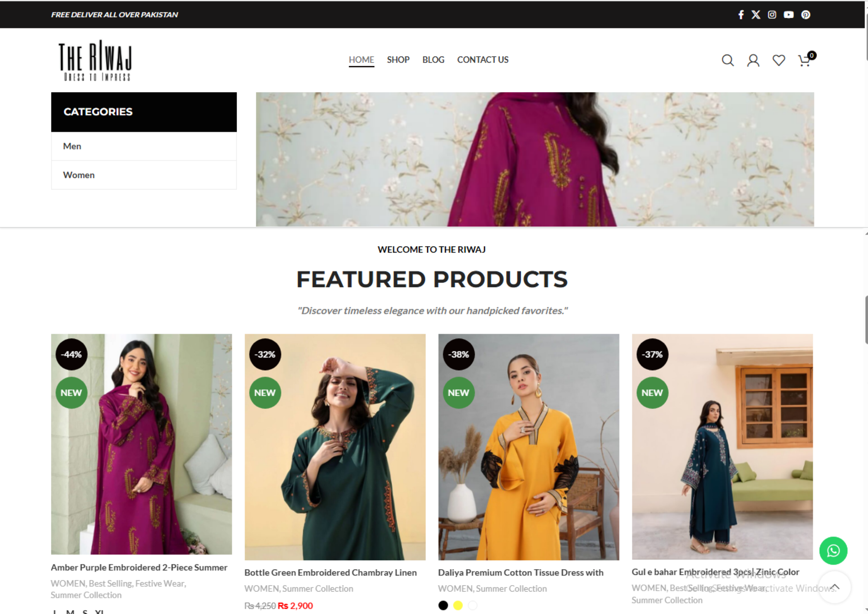The image size is (868, 614).
Task: Open the shopping cart icon
Action: pyautogui.click(x=805, y=60)
